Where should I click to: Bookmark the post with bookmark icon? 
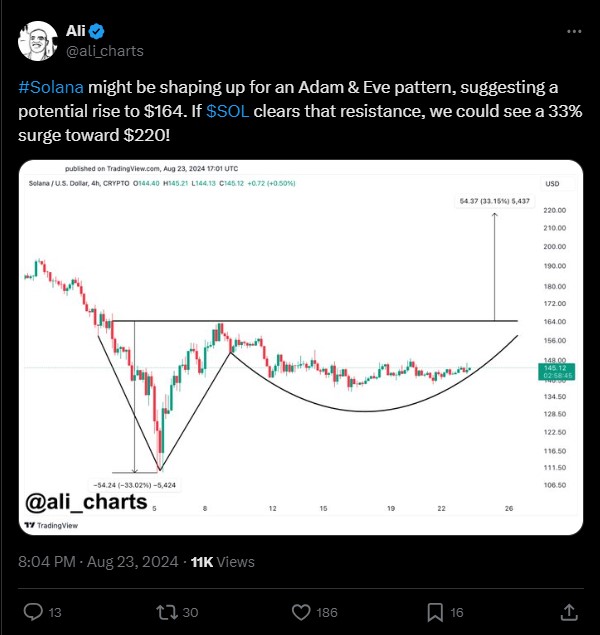coord(435,612)
